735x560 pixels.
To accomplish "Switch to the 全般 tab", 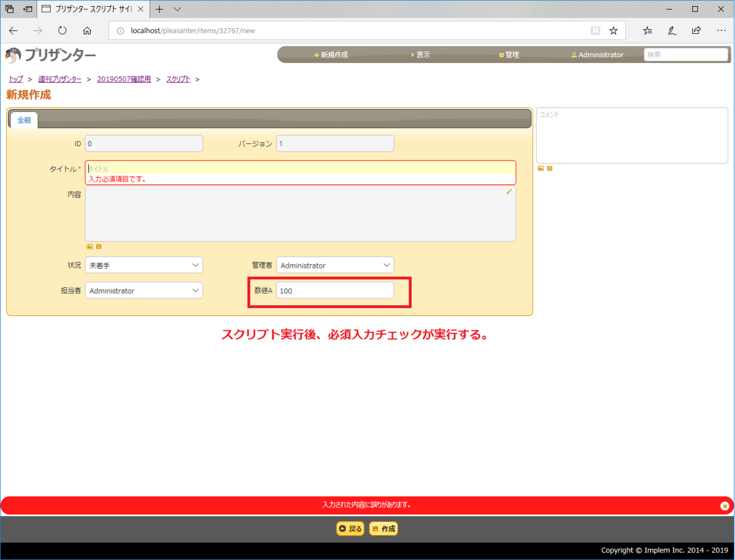I will [24, 120].
